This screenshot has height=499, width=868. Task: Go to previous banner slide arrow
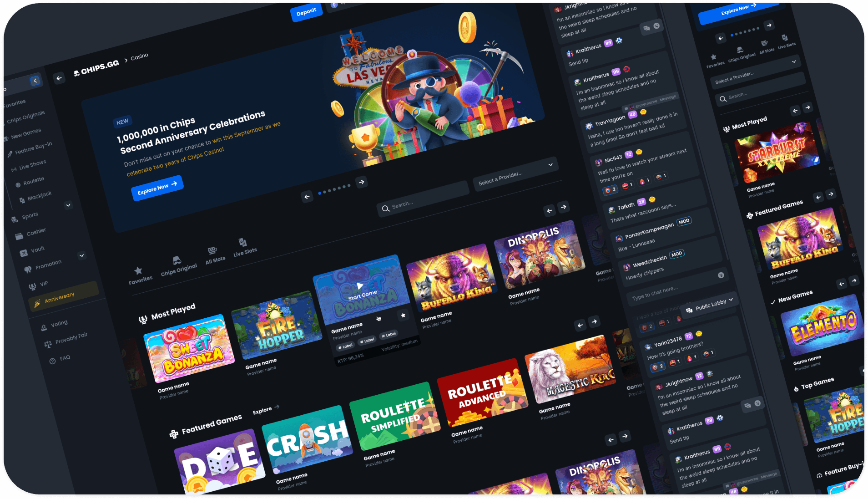(307, 197)
